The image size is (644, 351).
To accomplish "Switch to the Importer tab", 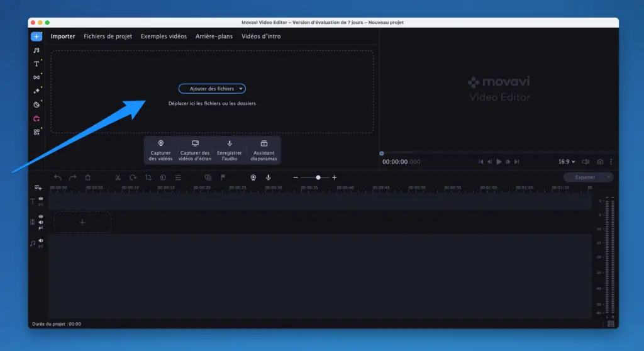I will 63,36.
